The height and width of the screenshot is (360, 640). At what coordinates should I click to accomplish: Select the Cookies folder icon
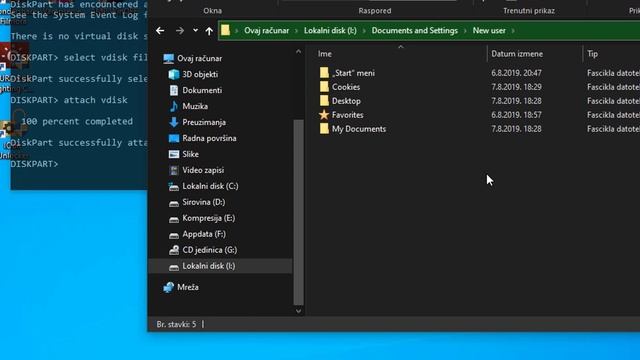[324, 87]
